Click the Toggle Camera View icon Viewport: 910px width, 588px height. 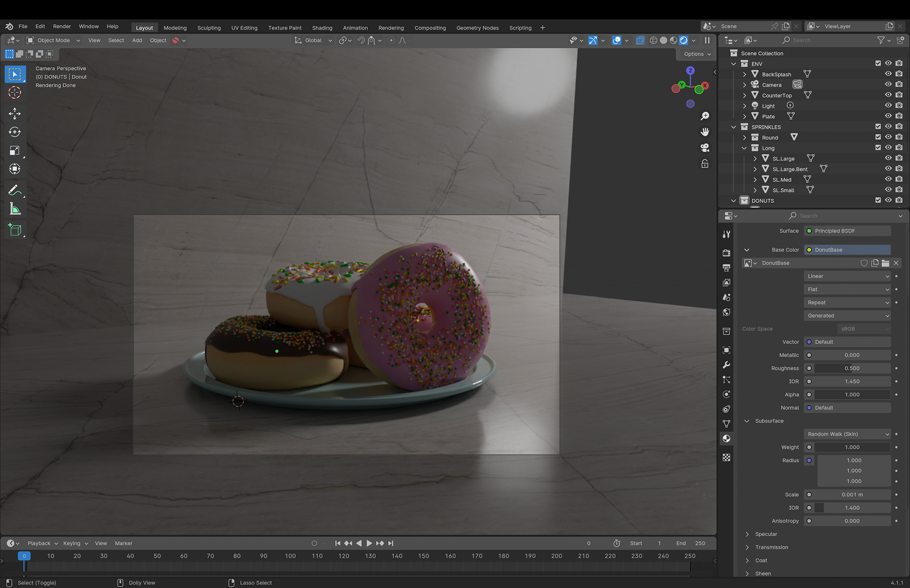(x=705, y=148)
